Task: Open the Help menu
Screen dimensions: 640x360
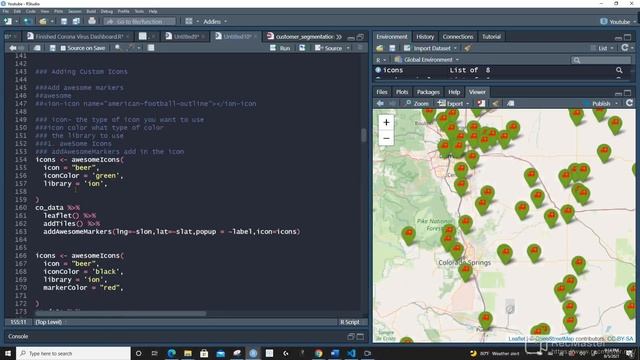Action: (153, 11)
